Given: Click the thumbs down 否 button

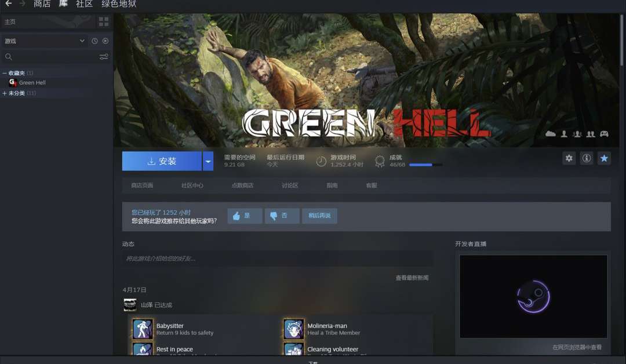Looking at the screenshot, I should [282, 216].
